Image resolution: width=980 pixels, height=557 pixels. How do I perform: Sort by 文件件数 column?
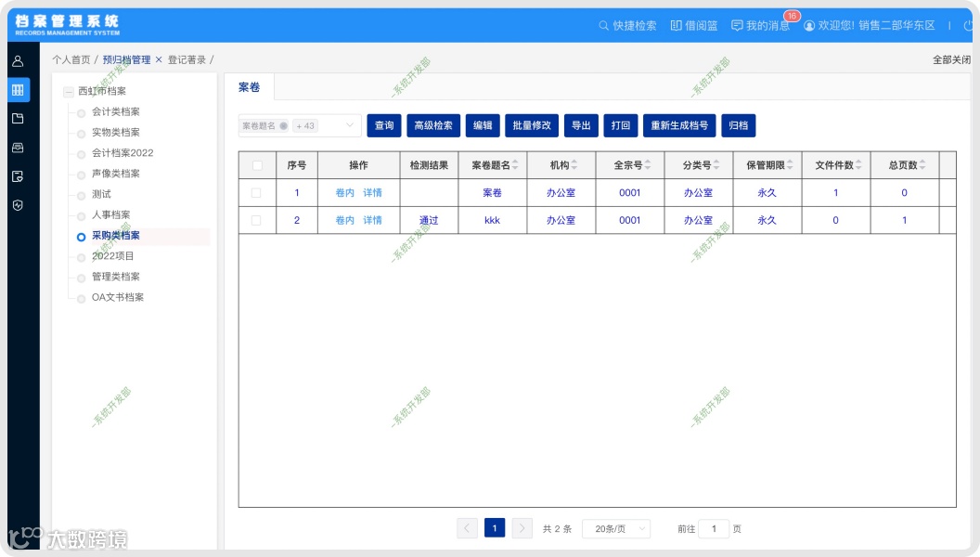pos(858,165)
